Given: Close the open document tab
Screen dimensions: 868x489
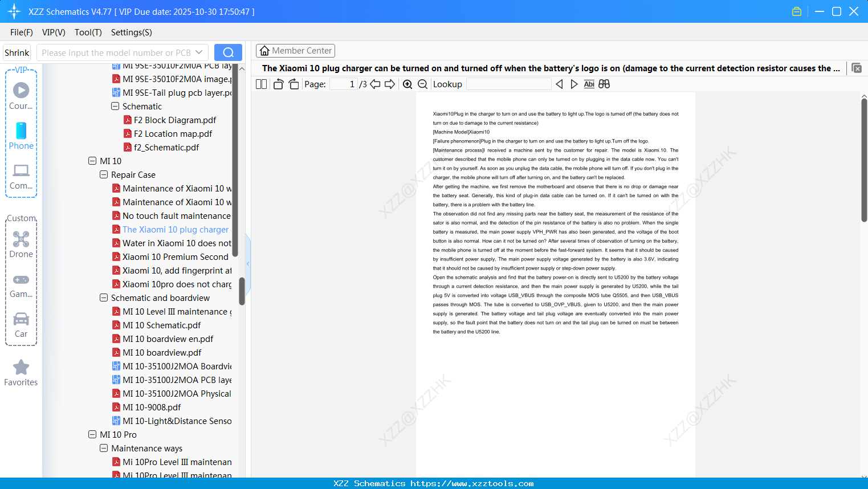Looking at the screenshot, I should click(x=857, y=68).
